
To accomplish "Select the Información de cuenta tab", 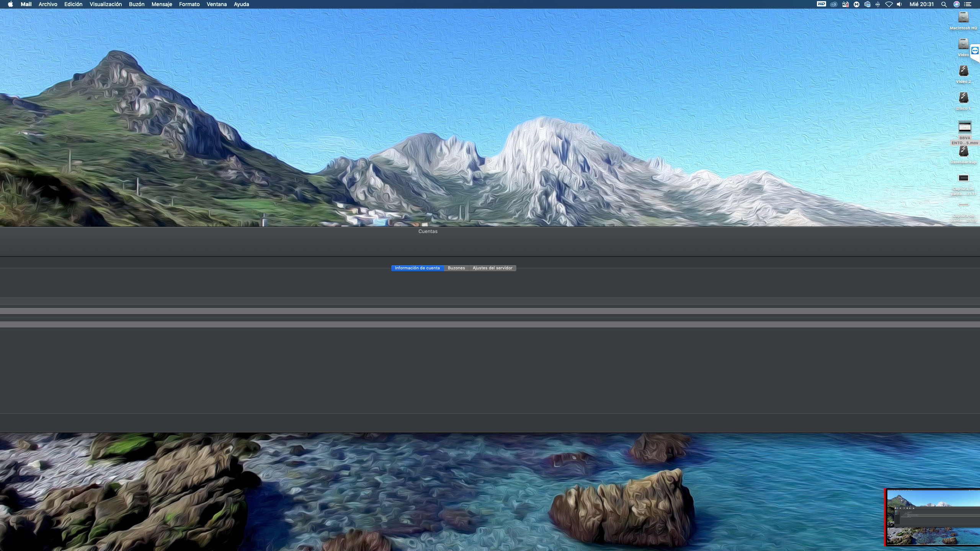I will 417,268.
